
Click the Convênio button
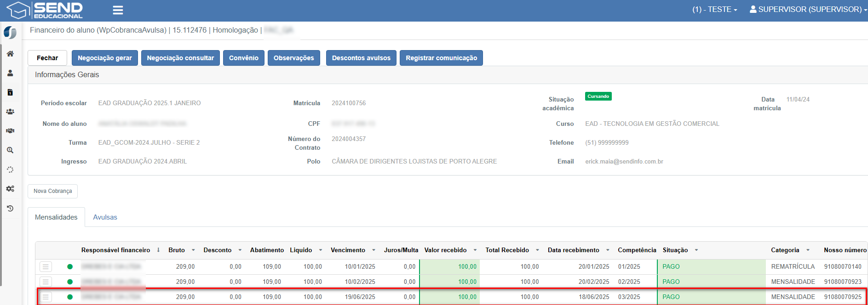244,58
